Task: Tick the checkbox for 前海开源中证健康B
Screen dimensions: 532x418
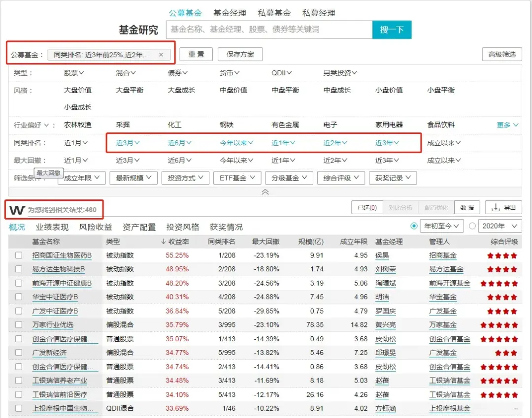Action: point(19,283)
